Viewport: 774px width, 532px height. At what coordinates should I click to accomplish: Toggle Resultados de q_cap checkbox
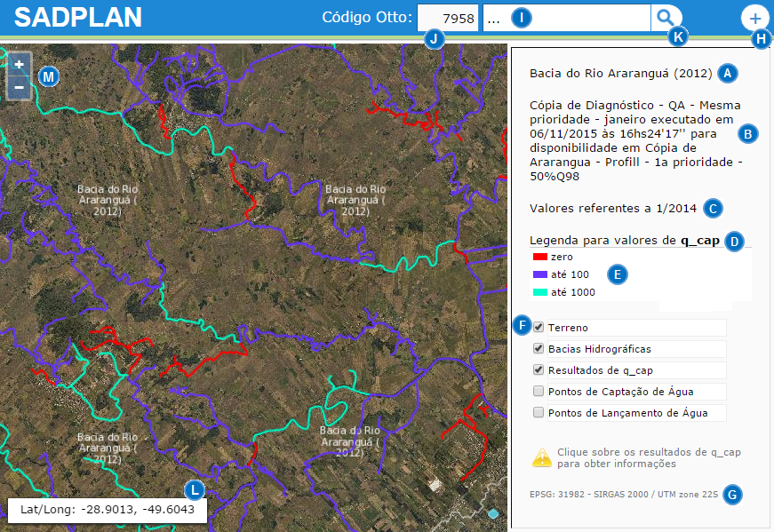point(539,370)
